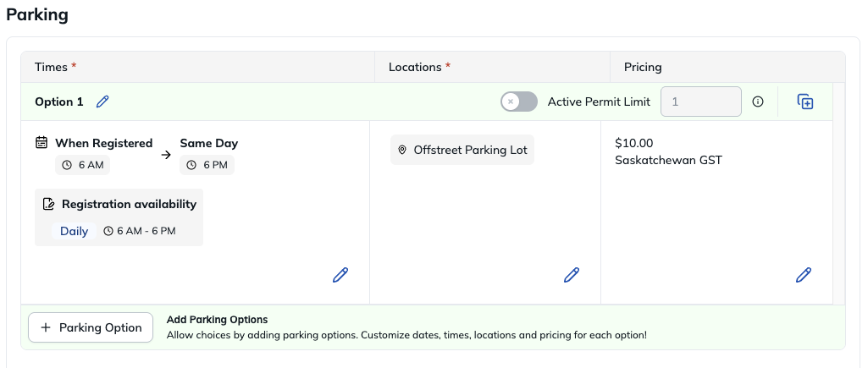This screenshot has height=368, width=868.
Task: Show info about Active Permit Limit
Action: pos(758,102)
